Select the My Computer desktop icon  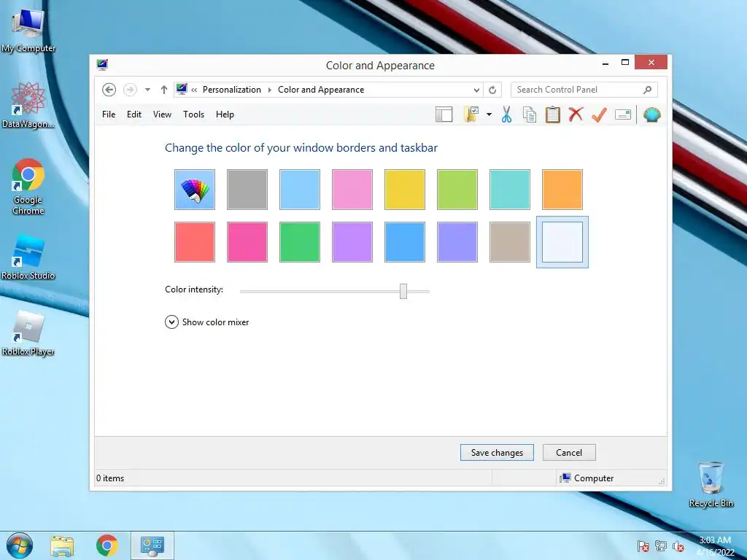click(28, 30)
